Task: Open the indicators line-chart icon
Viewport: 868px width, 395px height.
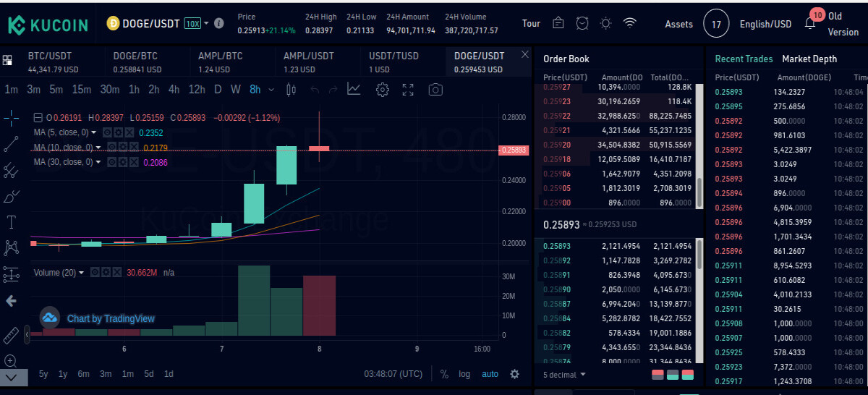Action: [x=354, y=89]
